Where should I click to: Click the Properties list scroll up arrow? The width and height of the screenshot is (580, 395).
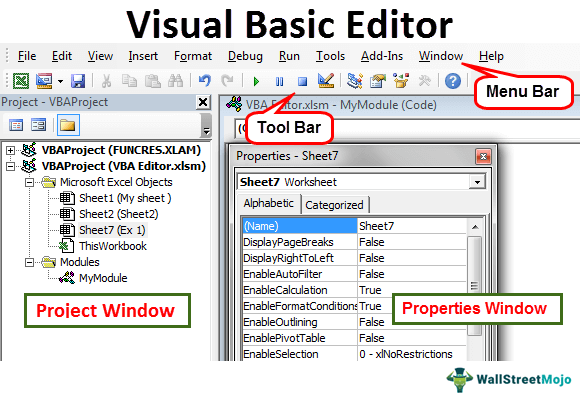coord(475,227)
